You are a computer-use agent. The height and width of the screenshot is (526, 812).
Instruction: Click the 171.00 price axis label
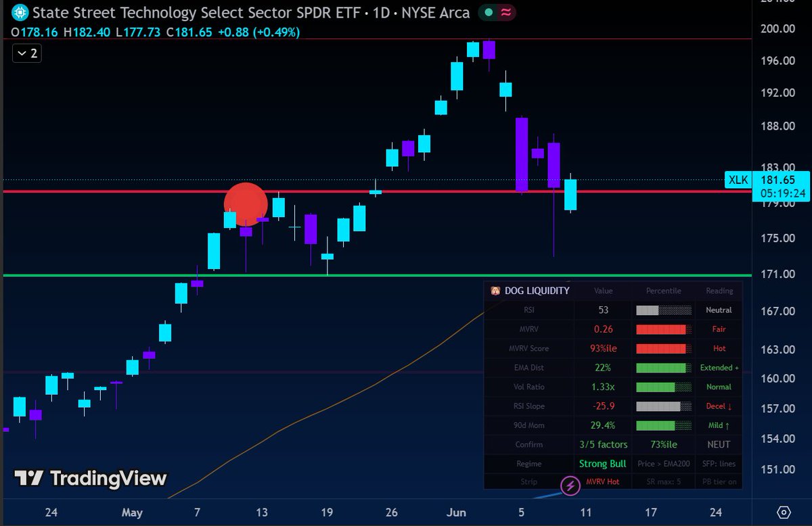777,274
